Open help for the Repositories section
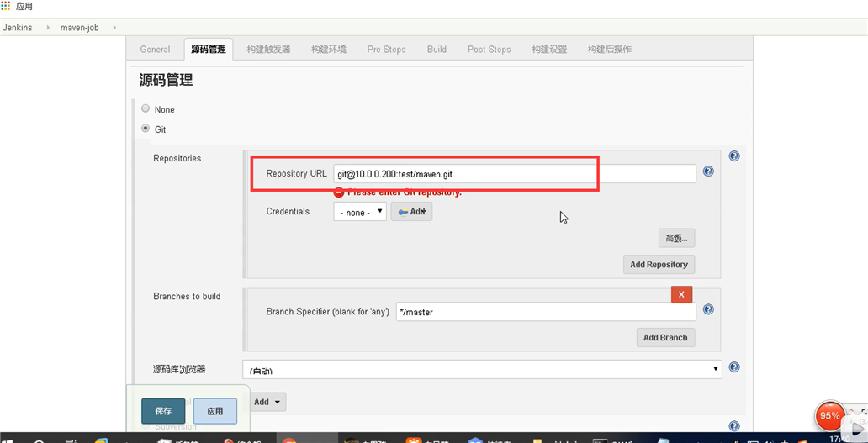 coord(734,156)
